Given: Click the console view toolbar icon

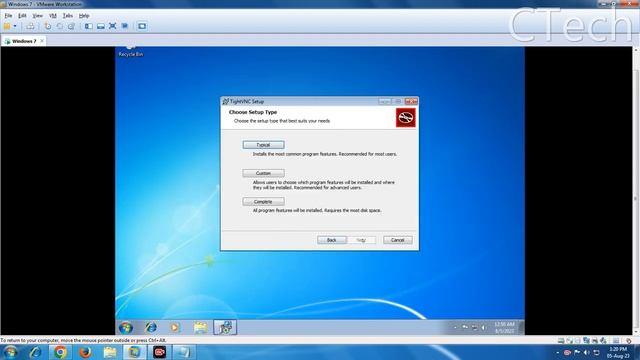Looking at the screenshot, I should pyautogui.click(x=142, y=26).
